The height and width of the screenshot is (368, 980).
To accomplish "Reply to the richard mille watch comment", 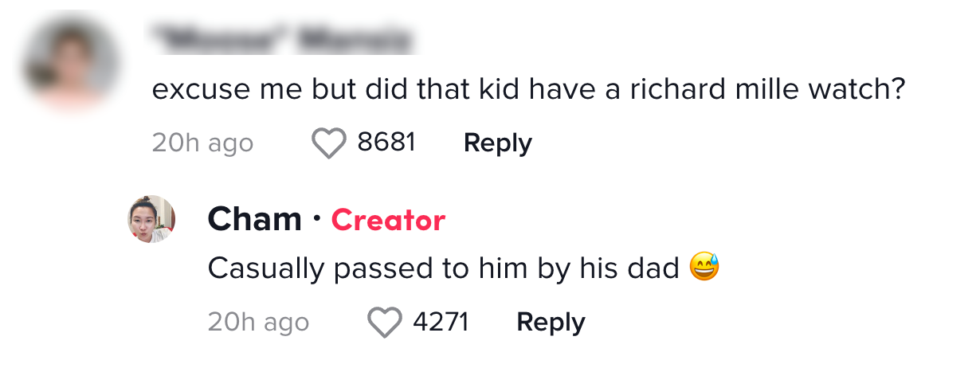I will coord(497,143).
